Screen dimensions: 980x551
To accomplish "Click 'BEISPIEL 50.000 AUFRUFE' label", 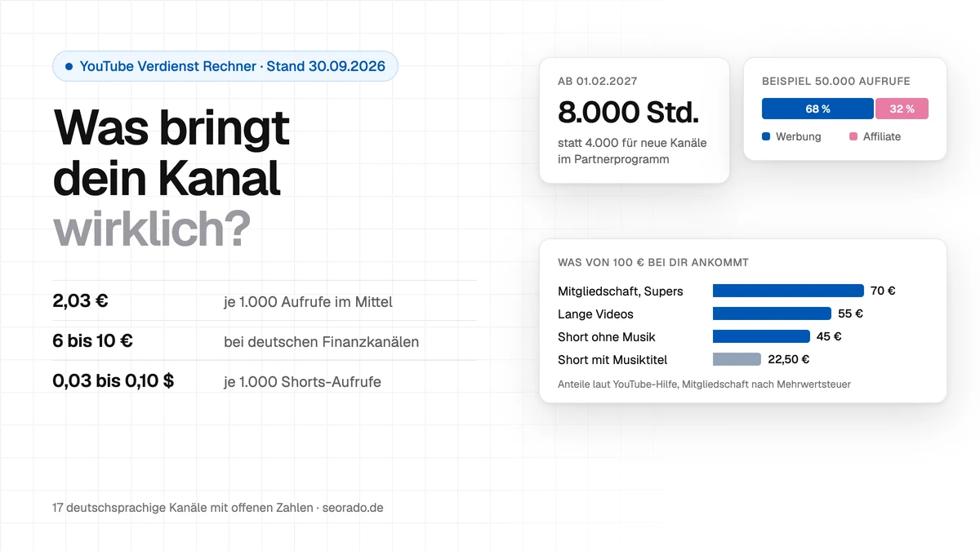I will click(835, 81).
